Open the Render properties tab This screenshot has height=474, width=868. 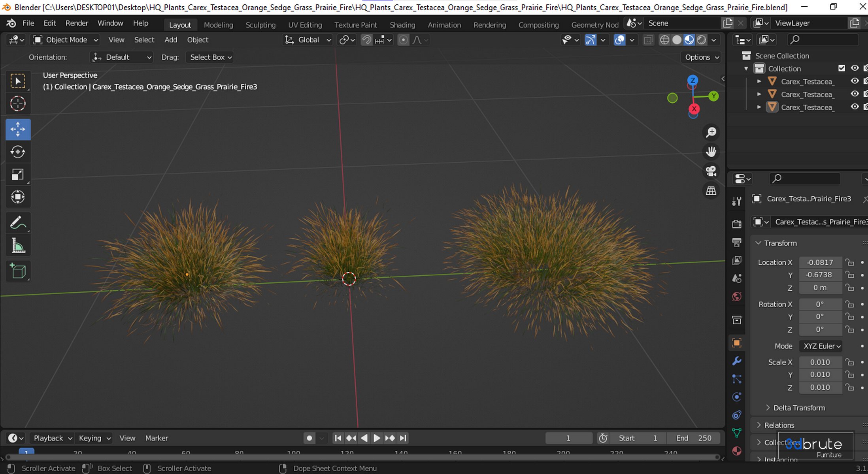737,224
